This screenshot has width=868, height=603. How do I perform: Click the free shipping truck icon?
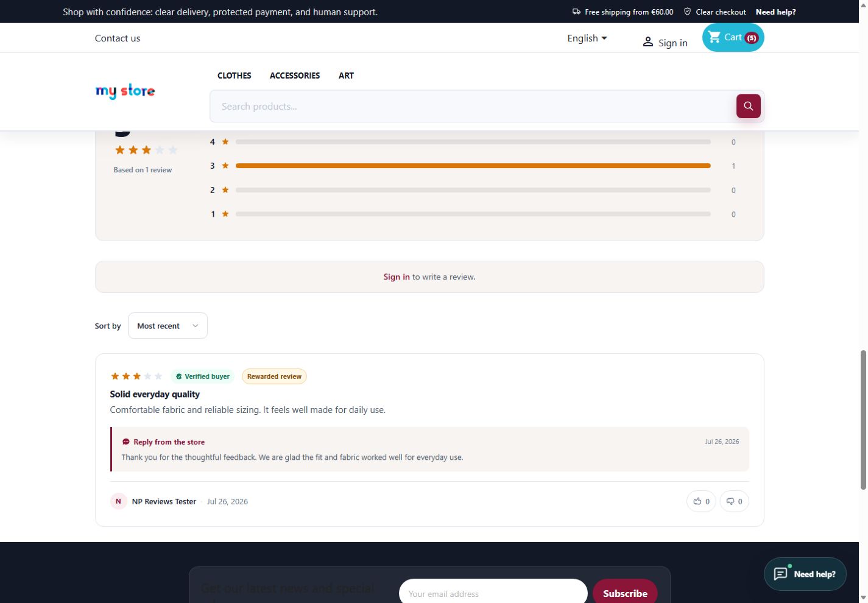point(576,12)
